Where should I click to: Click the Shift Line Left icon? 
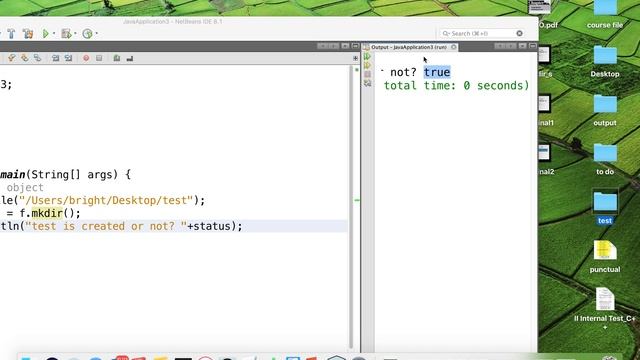[56, 58]
